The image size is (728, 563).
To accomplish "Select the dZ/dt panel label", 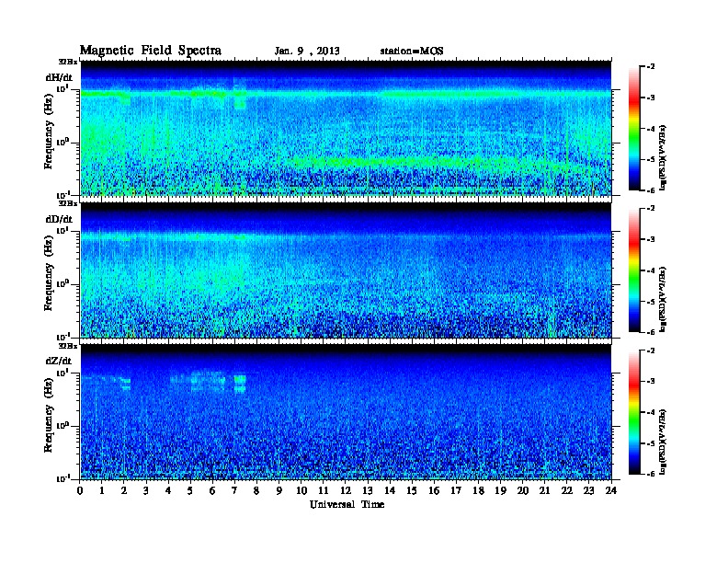I will point(59,361).
